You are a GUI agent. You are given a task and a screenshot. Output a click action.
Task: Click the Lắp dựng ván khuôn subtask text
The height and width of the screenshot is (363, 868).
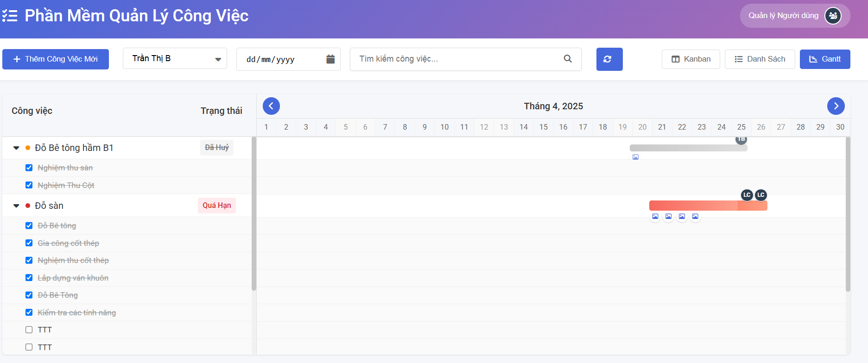pyautogui.click(x=73, y=278)
